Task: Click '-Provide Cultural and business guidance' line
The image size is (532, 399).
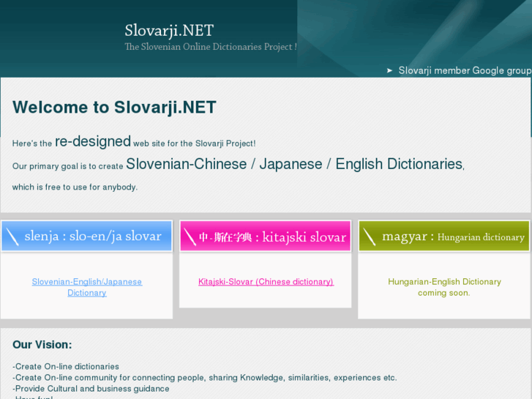Action: pyautogui.click(x=91, y=389)
